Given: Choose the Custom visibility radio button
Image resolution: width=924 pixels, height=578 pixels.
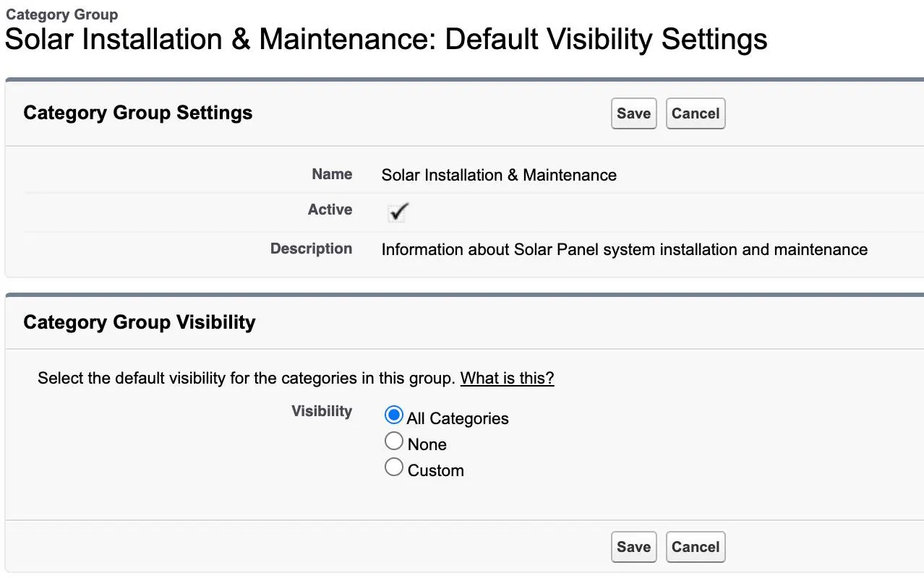Looking at the screenshot, I should (x=394, y=467).
